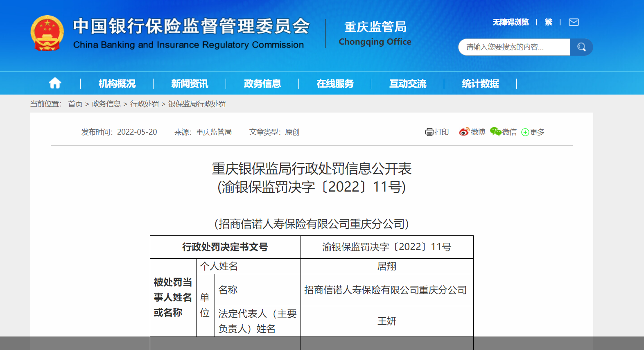Click the 行政处罚 breadcrumb link
Image resolution: width=644 pixels, height=350 pixels.
coord(145,104)
